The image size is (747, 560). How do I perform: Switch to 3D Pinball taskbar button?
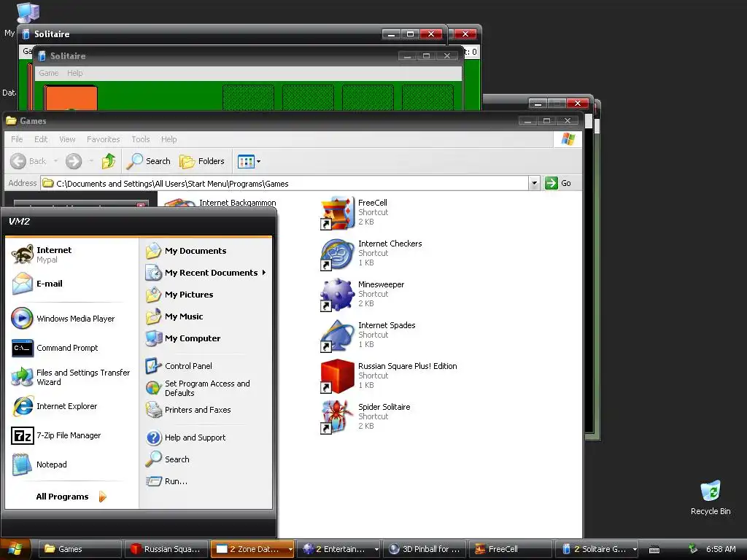click(x=425, y=549)
